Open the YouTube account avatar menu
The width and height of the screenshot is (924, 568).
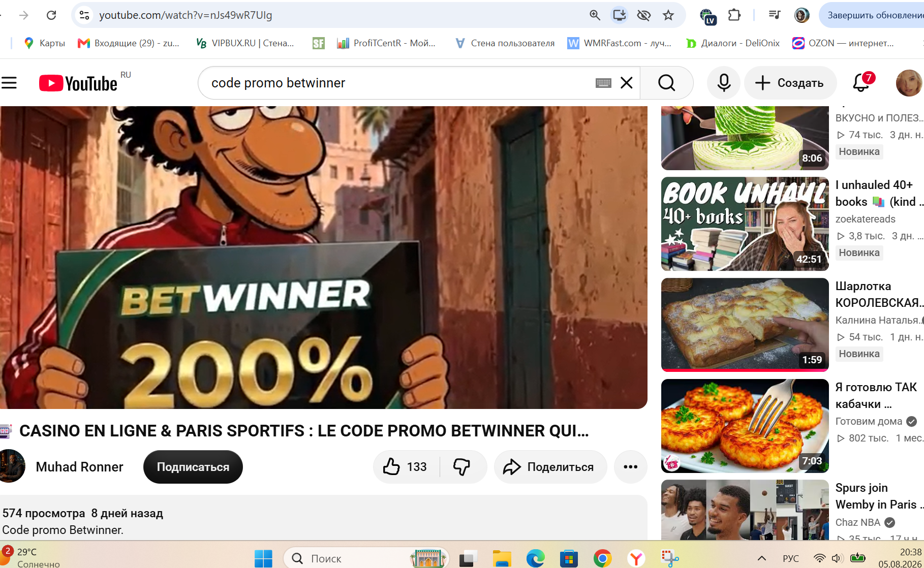(x=909, y=83)
